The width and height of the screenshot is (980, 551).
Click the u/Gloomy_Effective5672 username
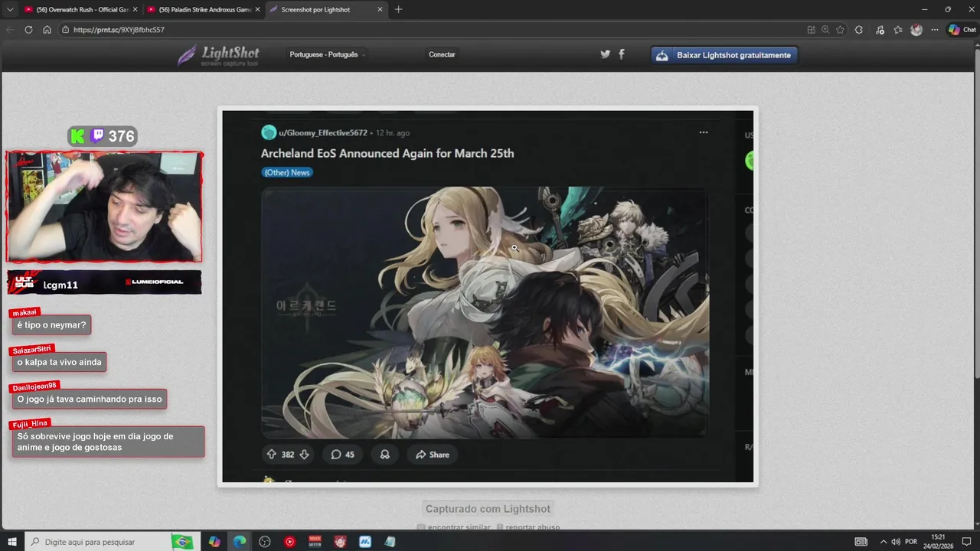click(323, 133)
